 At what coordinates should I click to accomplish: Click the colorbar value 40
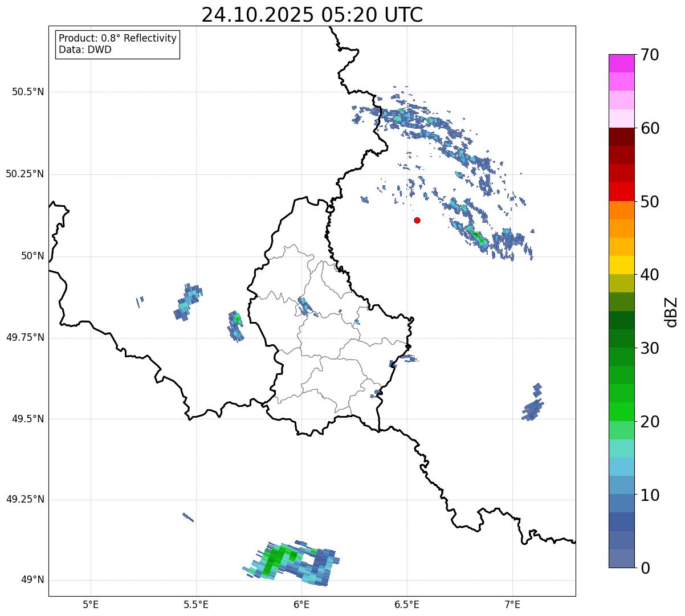click(650, 275)
